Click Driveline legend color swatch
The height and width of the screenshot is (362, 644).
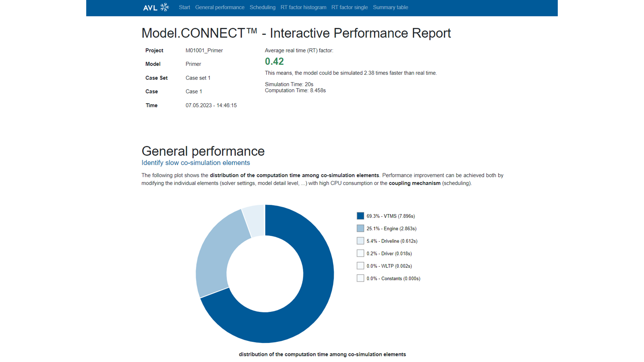click(x=360, y=241)
